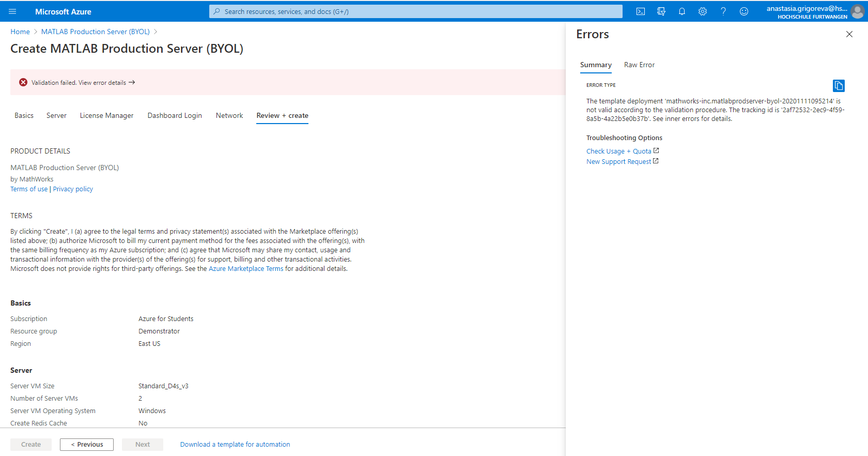Open the Help question mark menu

(x=723, y=11)
